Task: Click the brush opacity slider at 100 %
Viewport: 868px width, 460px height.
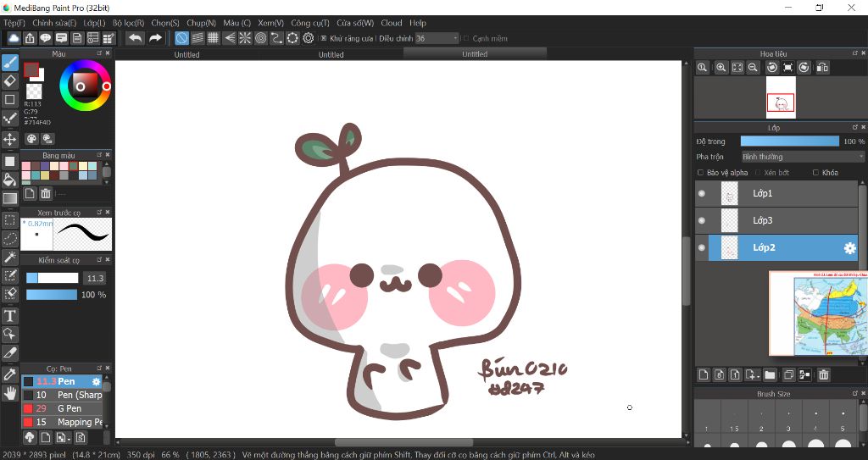Action: tap(52, 295)
